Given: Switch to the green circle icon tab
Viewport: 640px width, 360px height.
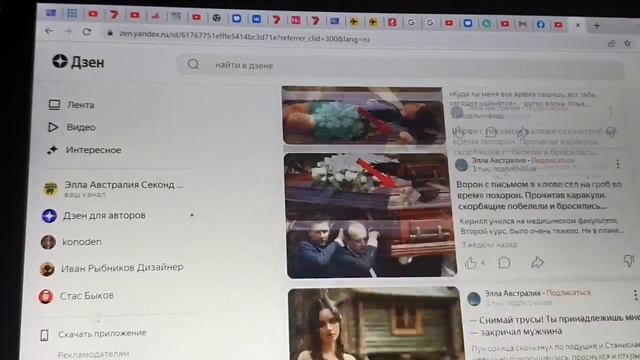Looking at the screenshot, I should click(487, 24).
